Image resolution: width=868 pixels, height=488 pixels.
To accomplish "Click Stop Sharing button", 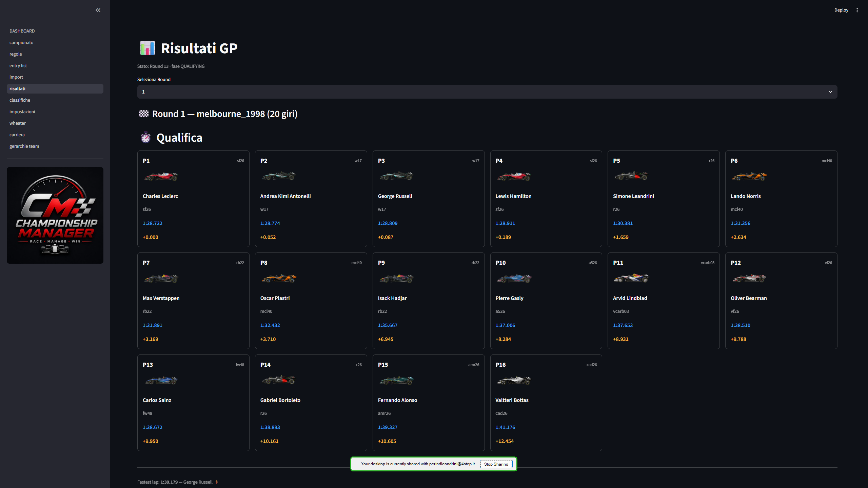I will [x=496, y=464].
